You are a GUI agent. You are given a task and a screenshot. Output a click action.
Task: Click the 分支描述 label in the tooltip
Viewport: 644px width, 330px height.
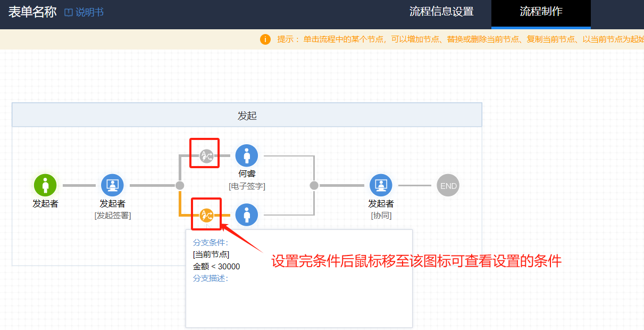(211, 278)
